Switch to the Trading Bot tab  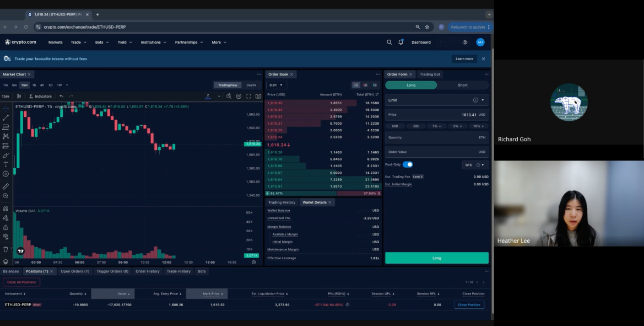[x=430, y=74]
